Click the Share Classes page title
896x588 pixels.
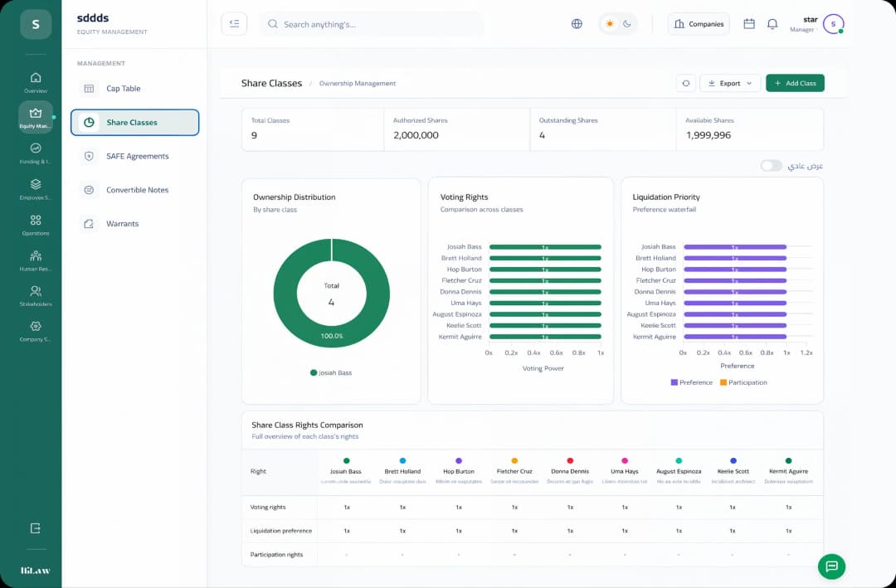(271, 83)
